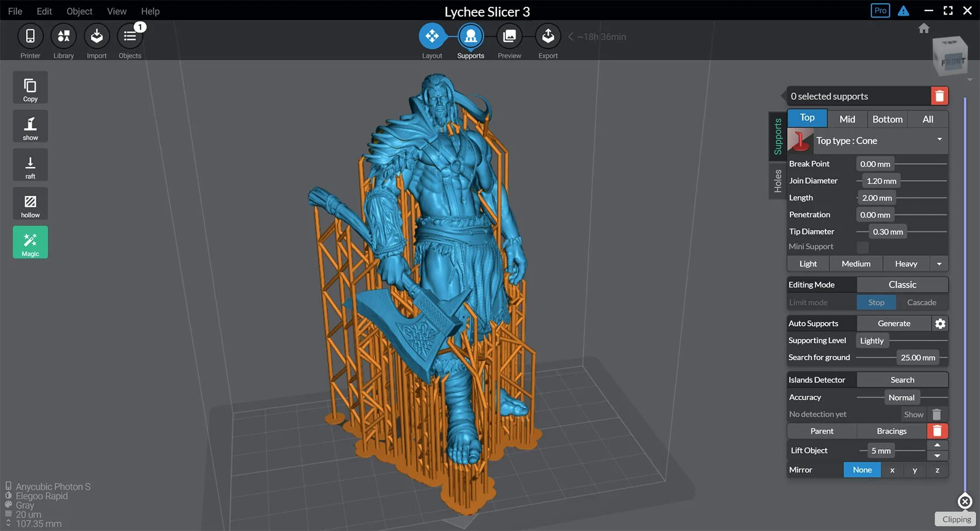Click the Show detection button
This screenshot has height=531, width=980.
[913, 414]
